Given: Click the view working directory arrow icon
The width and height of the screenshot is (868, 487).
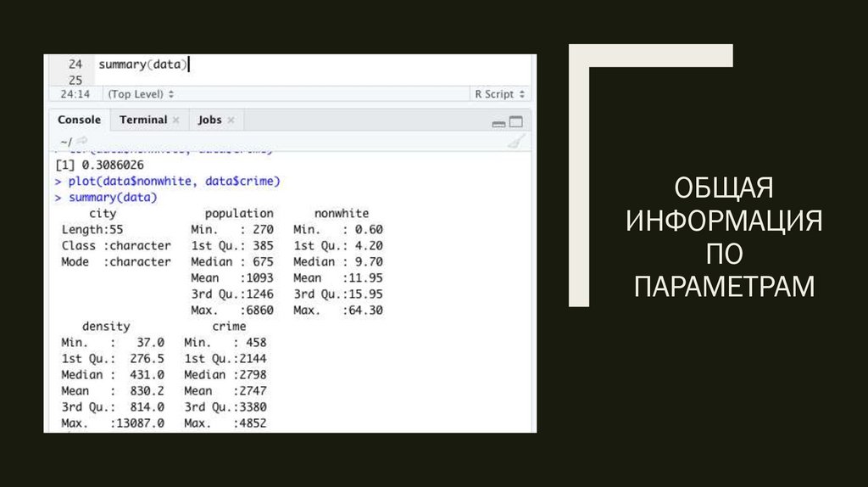Looking at the screenshot, I should click(x=82, y=141).
